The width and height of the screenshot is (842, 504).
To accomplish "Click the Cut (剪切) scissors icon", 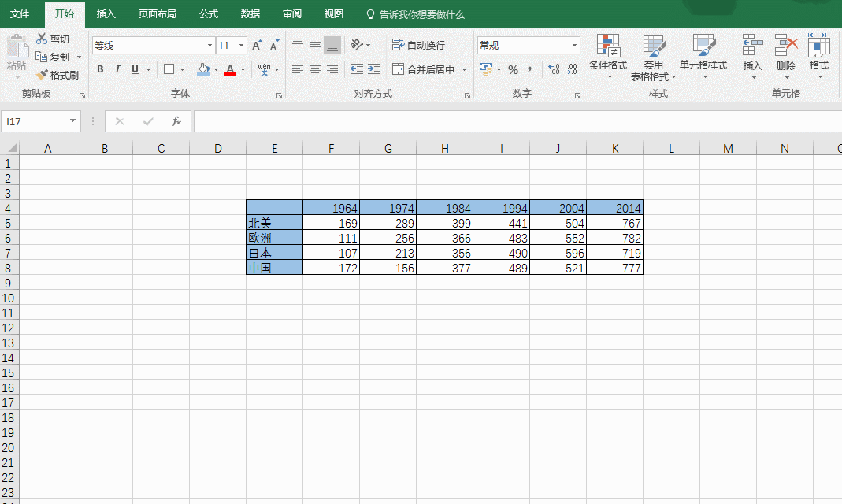I will (x=42, y=39).
